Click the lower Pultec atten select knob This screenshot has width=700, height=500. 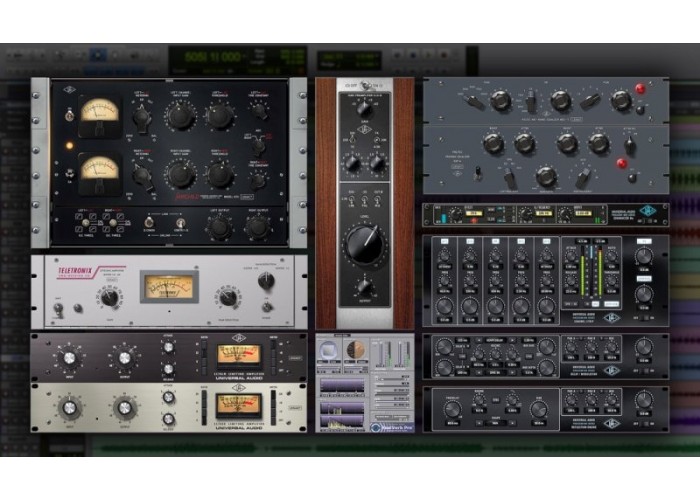629,144
